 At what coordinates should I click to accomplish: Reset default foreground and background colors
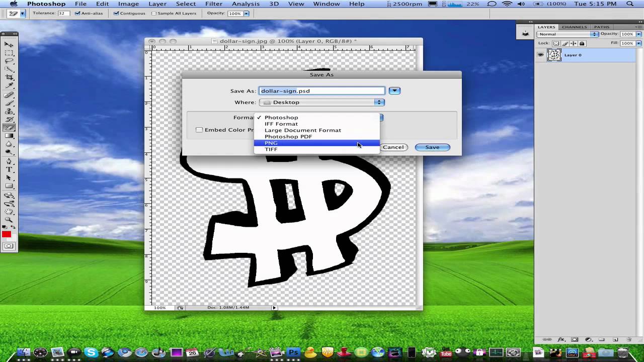[x=5, y=227]
